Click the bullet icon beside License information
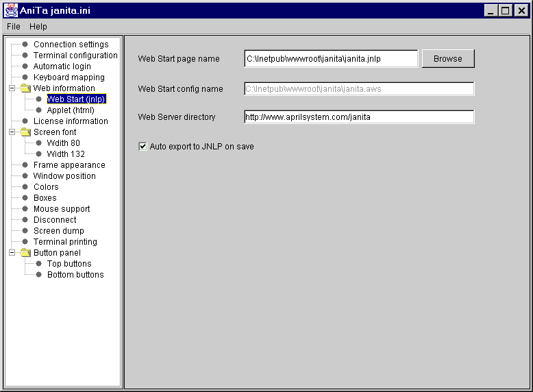 pos(25,121)
